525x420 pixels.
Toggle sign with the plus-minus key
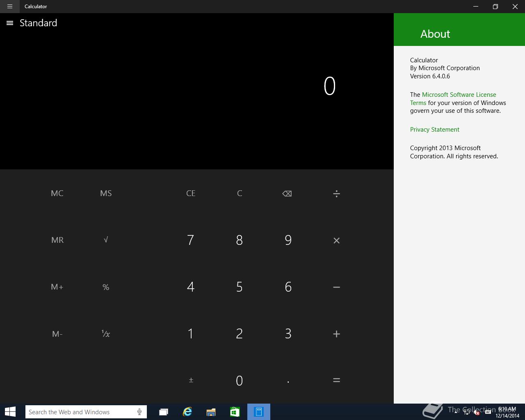[x=191, y=380]
